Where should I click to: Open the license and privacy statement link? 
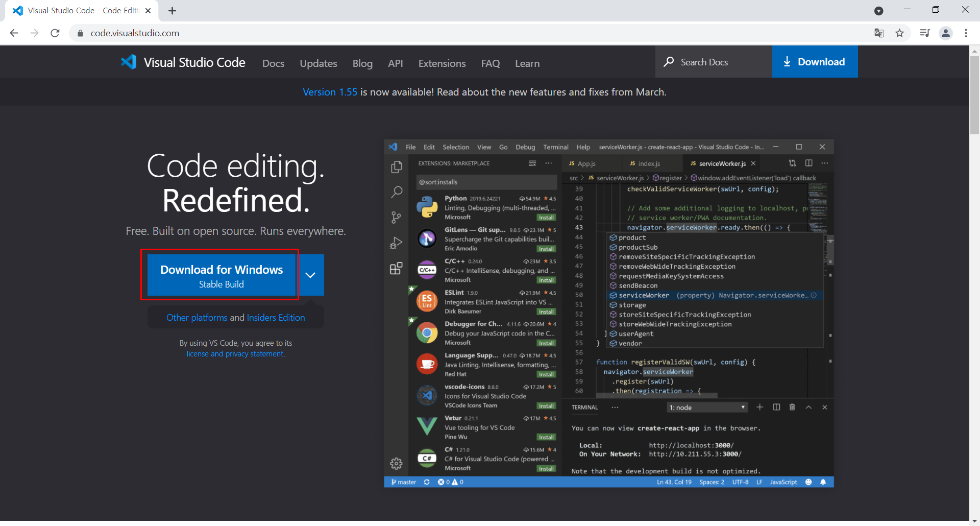pos(235,354)
